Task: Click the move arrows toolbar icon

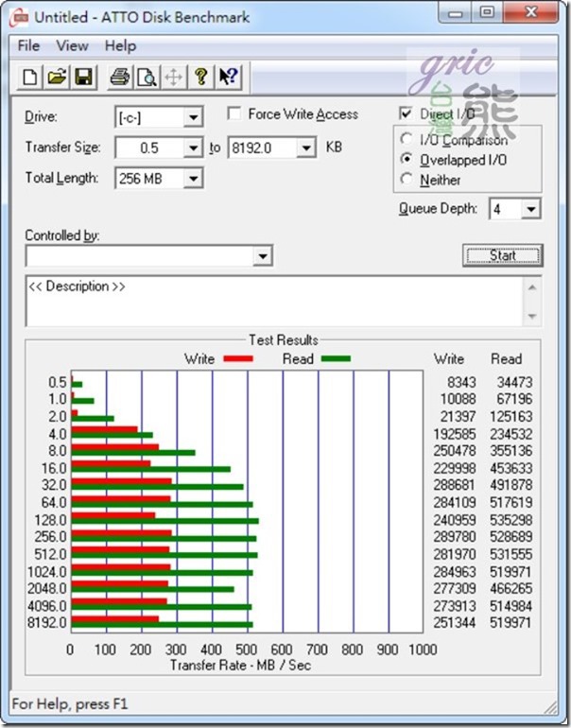Action: [x=174, y=77]
